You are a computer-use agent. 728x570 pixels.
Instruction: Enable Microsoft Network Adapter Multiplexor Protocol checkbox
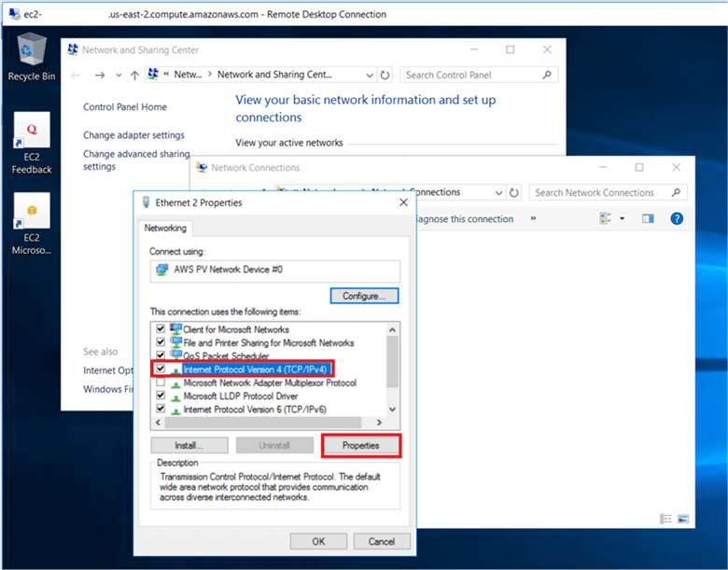coord(161,382)
